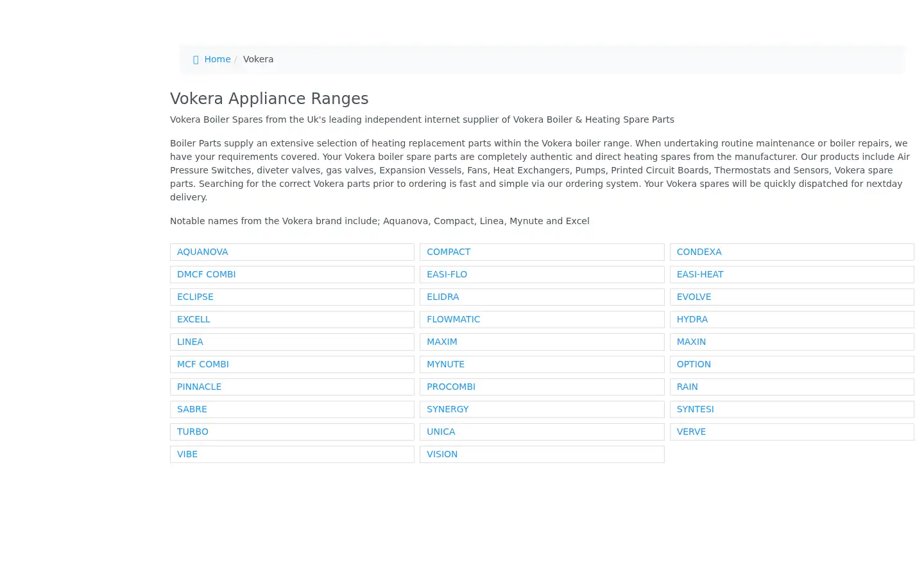924x578 pixels.
Task: Open the VERVE boiler range
Action: [x=791, y=432]
